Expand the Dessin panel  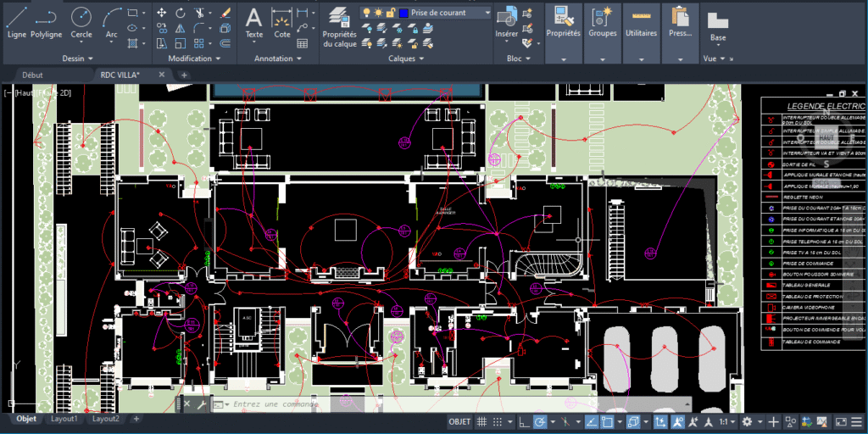[79, 58]
